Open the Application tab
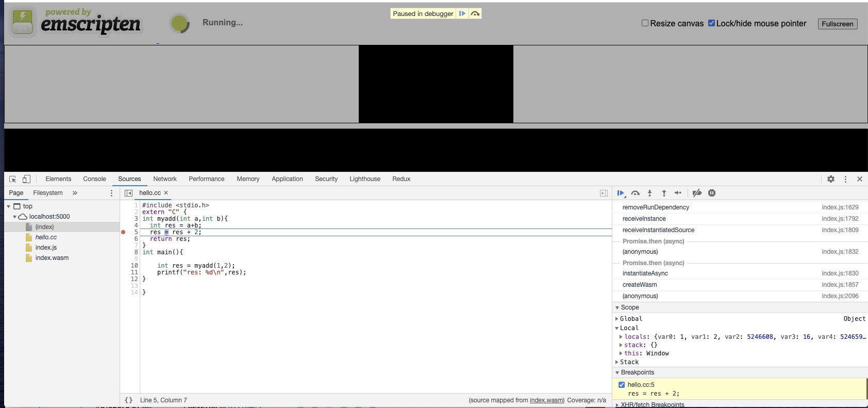The height and width of the screenshot is (408, 868). (x=287, y=179)
